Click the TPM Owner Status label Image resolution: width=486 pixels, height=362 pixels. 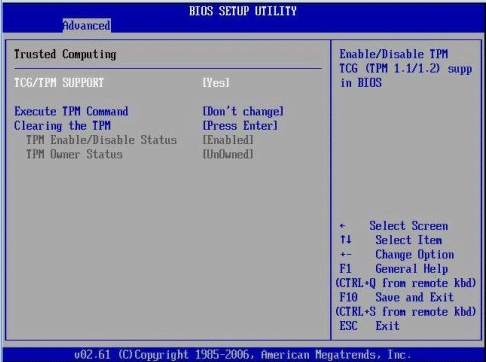tap(74, 154)
